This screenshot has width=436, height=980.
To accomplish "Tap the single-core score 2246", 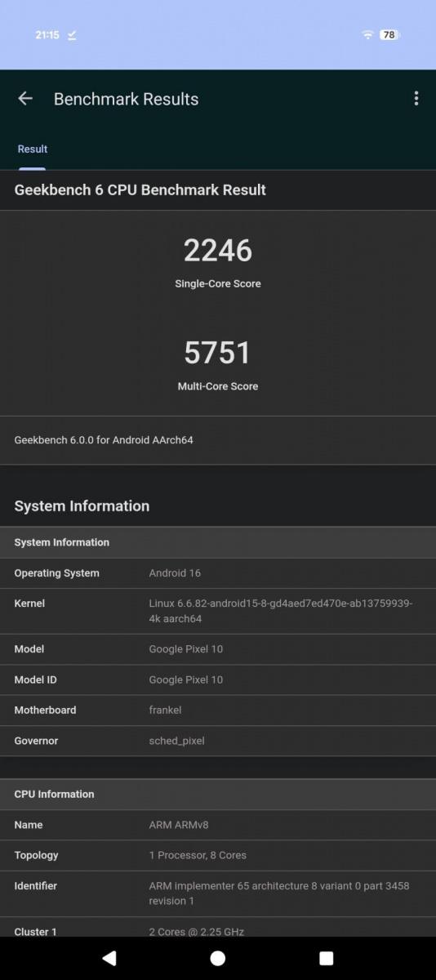I will click(x=218, y=250).
